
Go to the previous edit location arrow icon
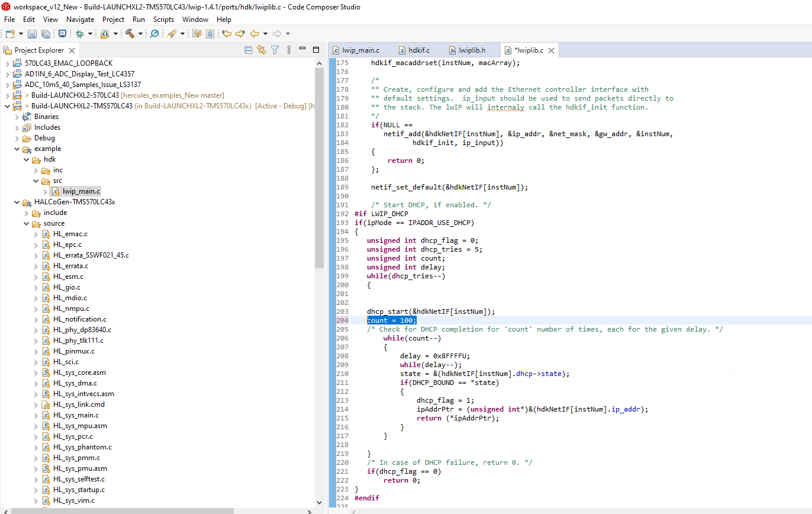[226, 34]
